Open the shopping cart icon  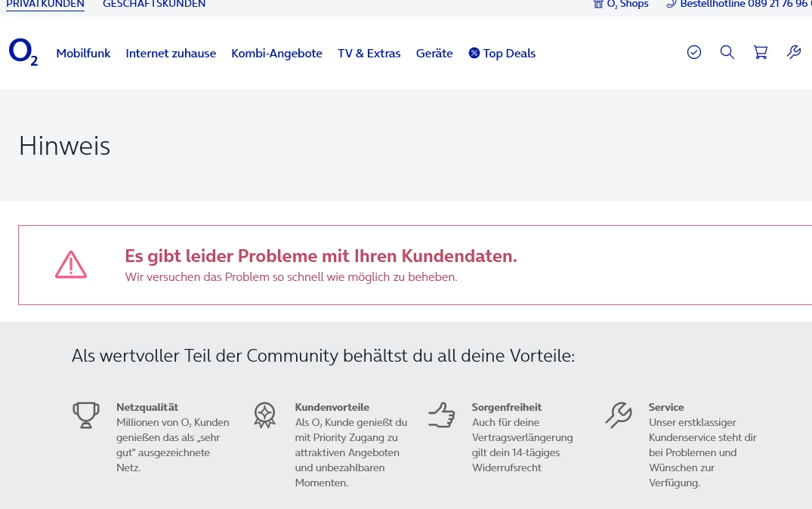[760, 52]
